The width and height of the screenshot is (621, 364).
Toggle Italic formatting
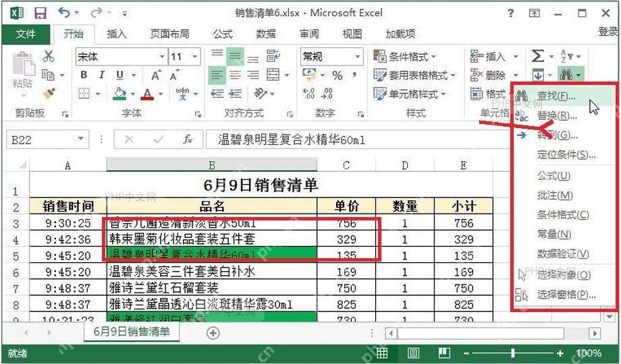click(102, 75)
